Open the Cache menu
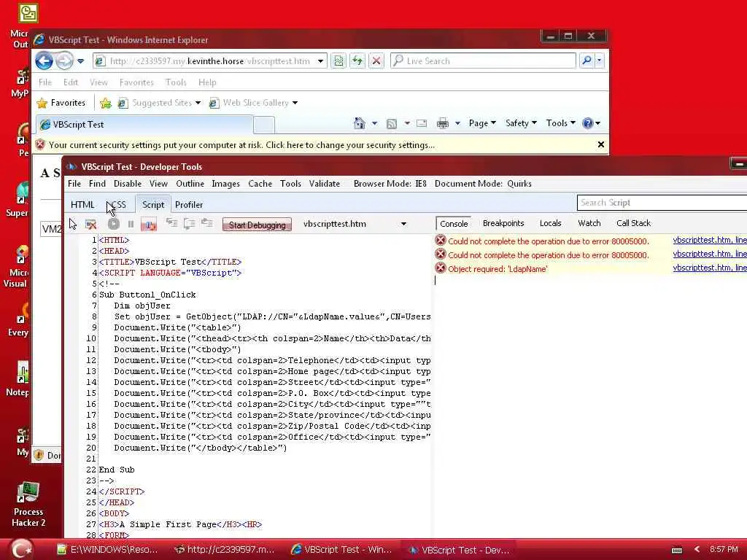Image resolution: width=747 pixels, height=560 pixels. [260, 184]
